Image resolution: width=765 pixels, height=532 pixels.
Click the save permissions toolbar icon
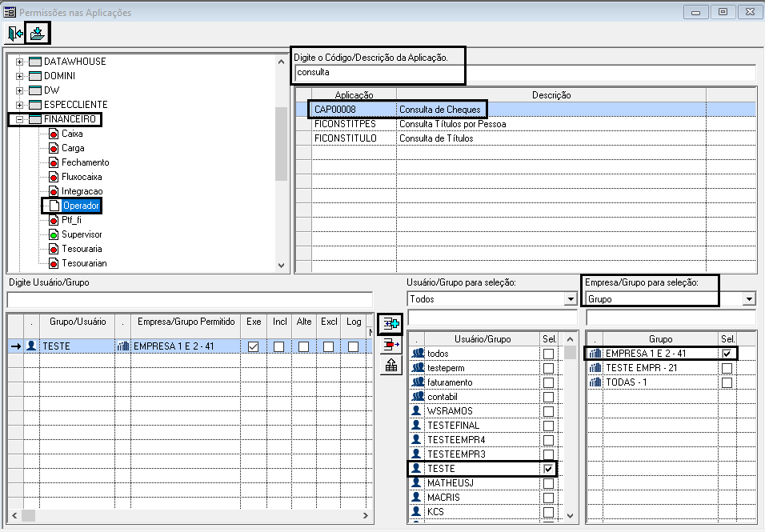pos(37,34)
